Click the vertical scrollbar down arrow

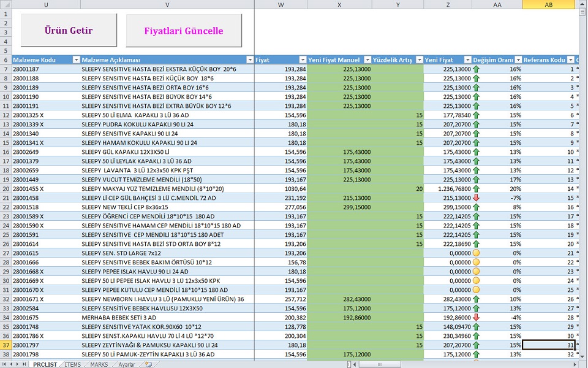[x=582, y=356]
